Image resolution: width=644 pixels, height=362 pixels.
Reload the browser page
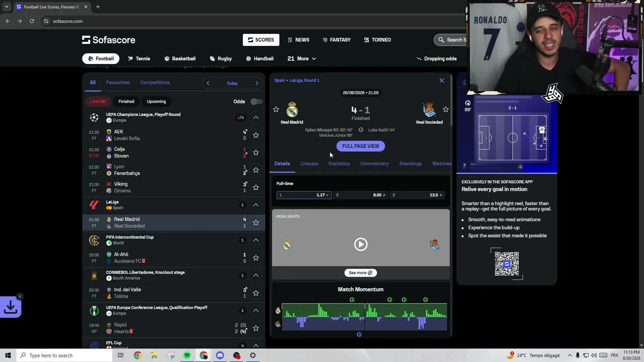32,21
